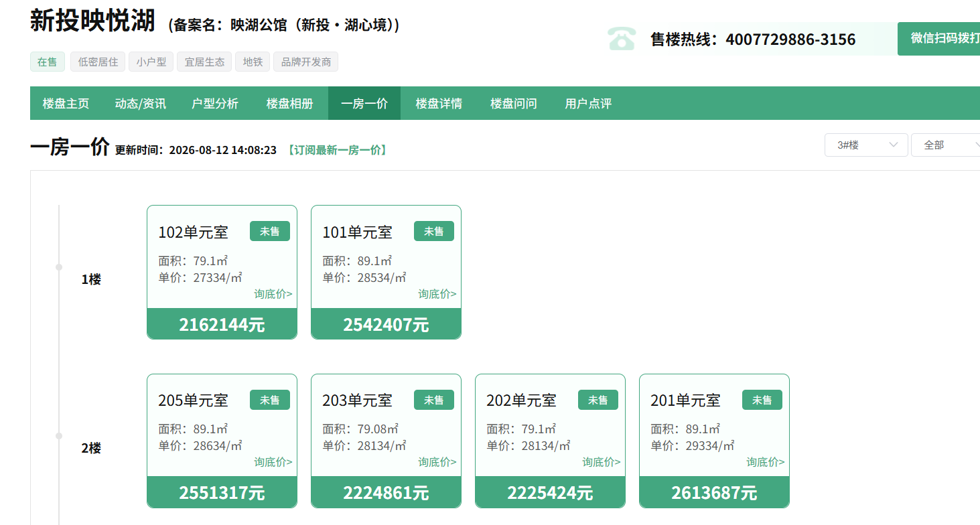Click the 新投映悦湖 project title
Screen dimensions: 980x525
coord(93,21)
